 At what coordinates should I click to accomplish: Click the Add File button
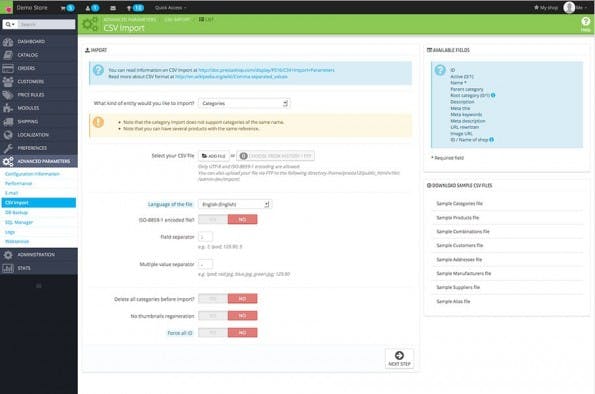(x=214, y=156)
